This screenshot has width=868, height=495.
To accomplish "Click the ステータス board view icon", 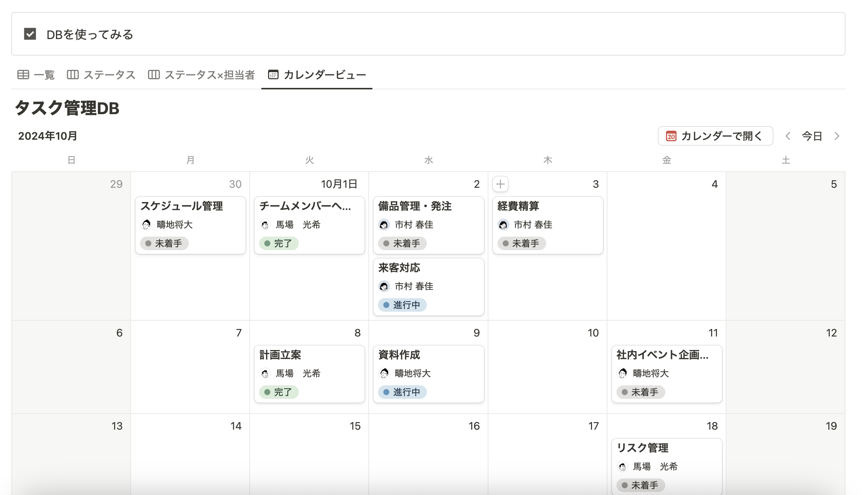I will click(x=72, y=75).
